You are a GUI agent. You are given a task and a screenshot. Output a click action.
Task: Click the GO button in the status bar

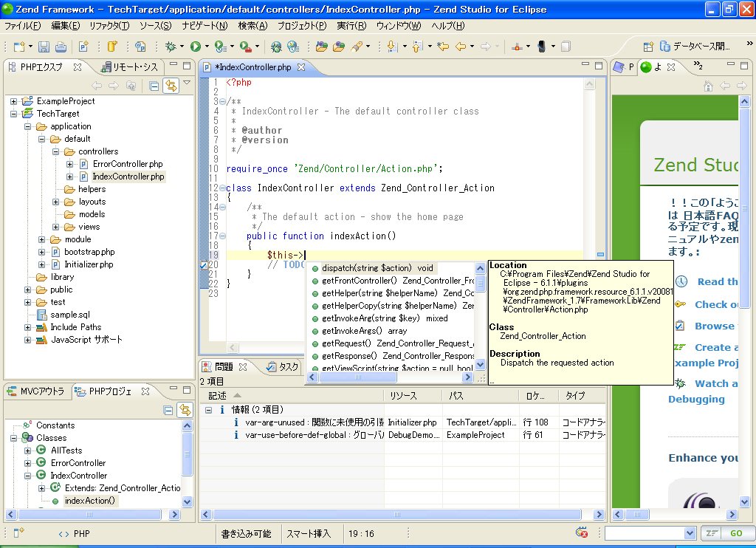(x=736, y=533)
